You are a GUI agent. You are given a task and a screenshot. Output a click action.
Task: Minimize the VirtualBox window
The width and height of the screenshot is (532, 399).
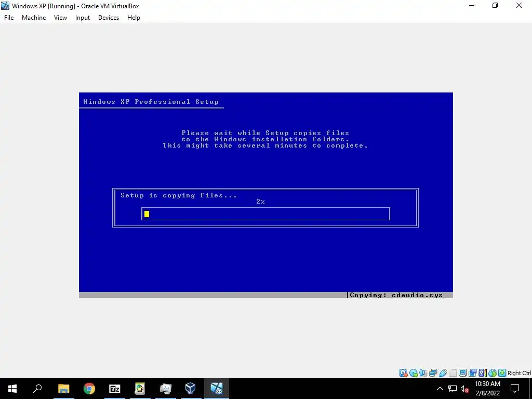[x=472, y=6]
